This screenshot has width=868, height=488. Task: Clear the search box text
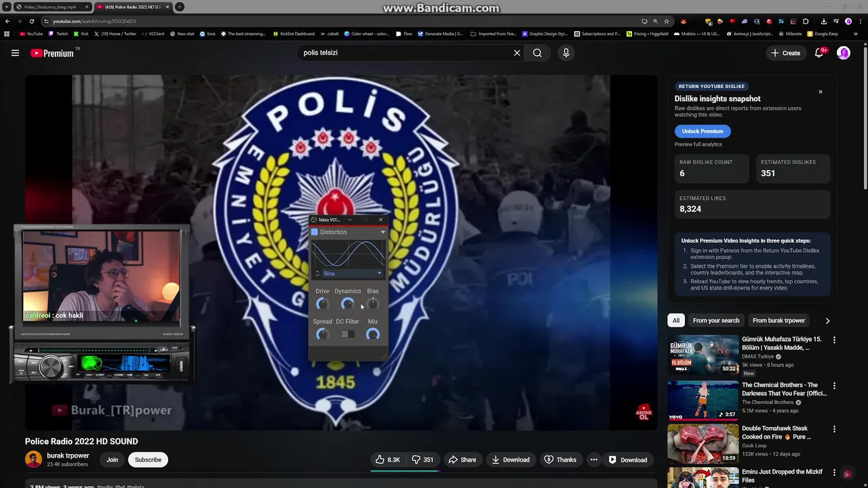pyautogui.click(x=517, y=53)
